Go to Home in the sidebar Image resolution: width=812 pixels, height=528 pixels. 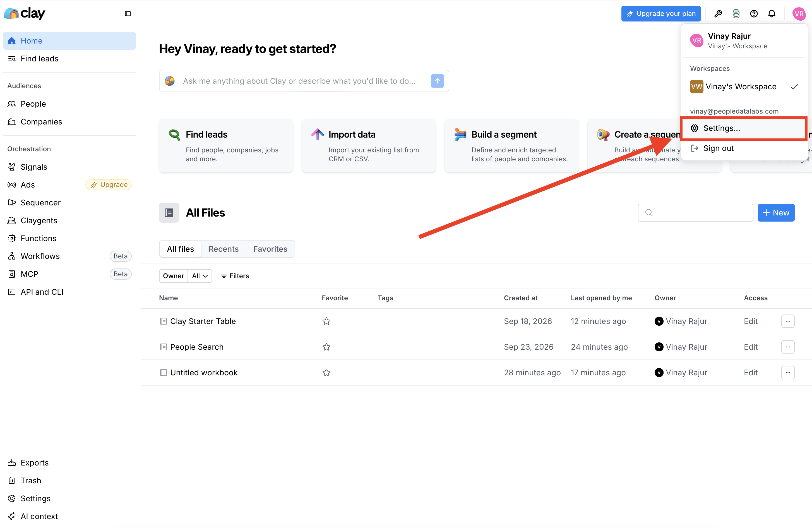(69, 41)
